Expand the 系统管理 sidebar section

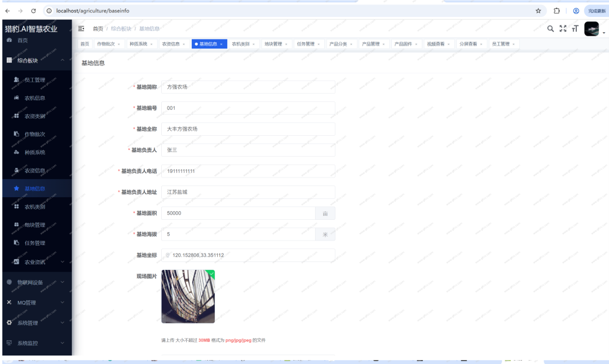point(37,322)
